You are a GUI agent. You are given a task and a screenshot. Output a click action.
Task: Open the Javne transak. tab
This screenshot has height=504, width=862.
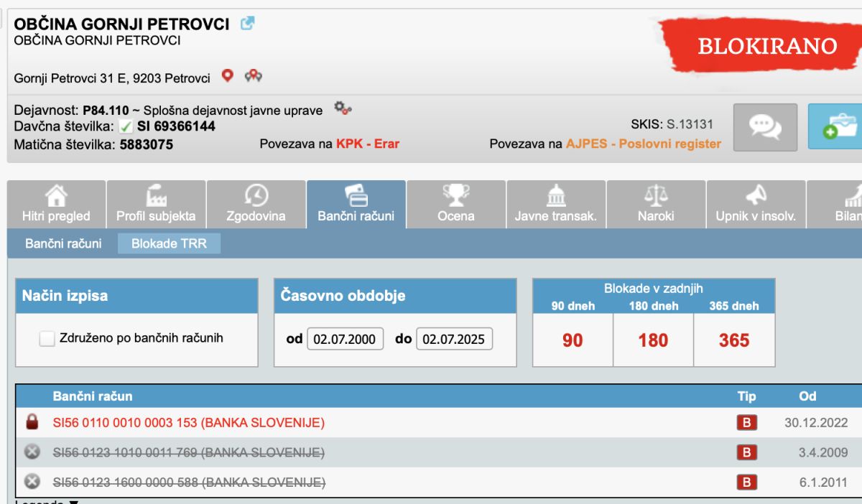[x=556, y=204]
